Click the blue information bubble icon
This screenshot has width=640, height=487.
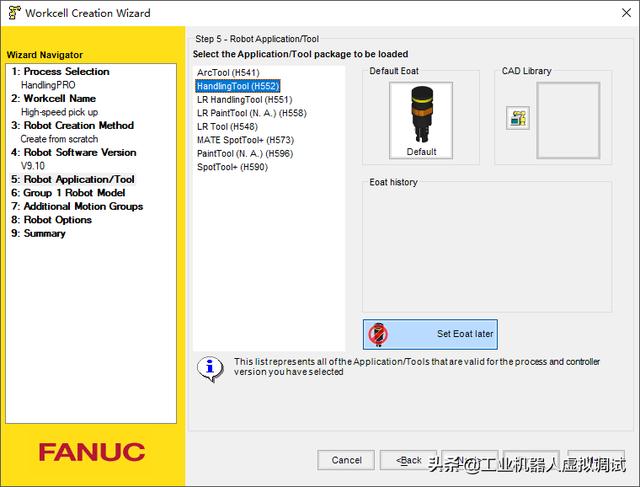pos(210,368)
